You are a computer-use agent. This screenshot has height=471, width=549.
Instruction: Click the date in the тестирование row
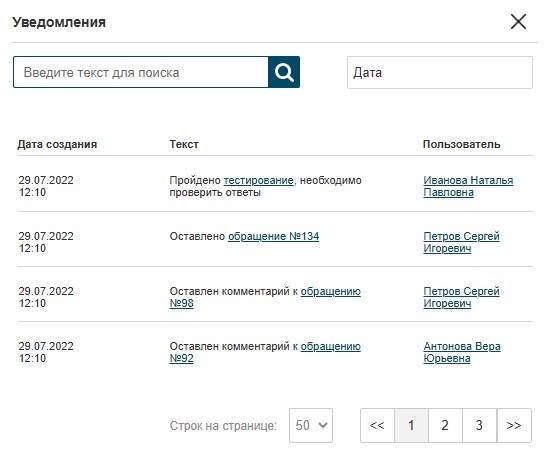click(46, 186)
